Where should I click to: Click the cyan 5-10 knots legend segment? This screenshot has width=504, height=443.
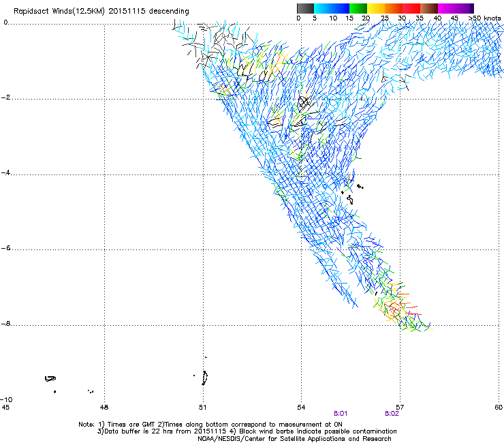click(323, 8)
